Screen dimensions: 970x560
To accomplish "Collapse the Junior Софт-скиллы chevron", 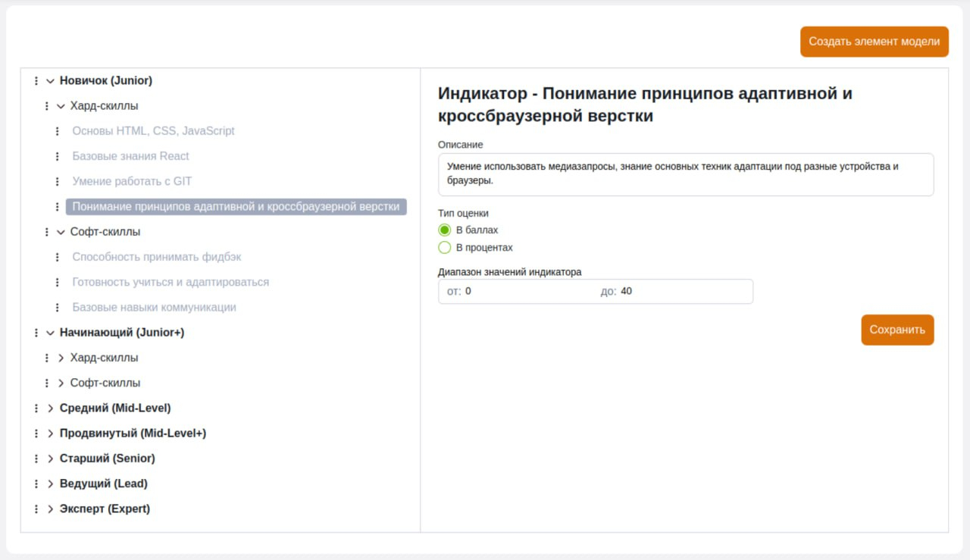I will (61, 232).
